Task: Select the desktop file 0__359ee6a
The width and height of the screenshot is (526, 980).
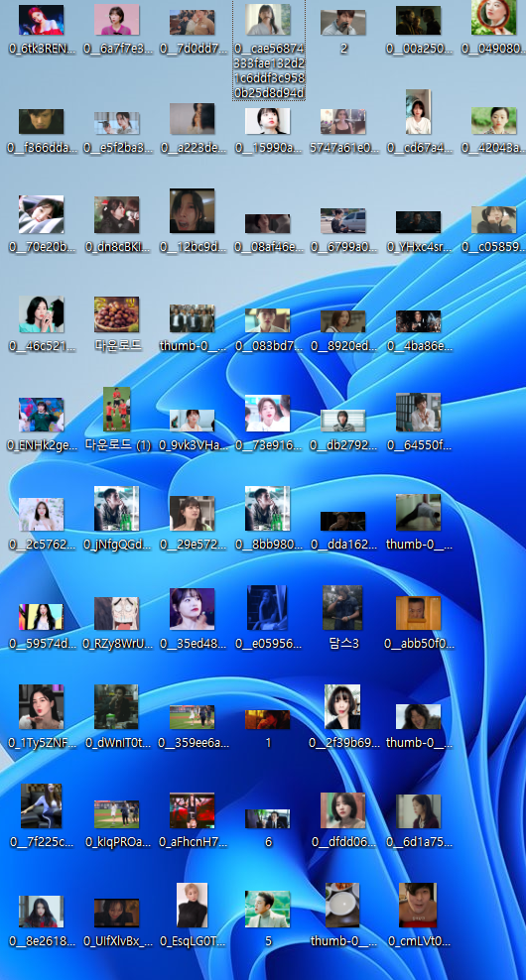Action: coord(192,717)
